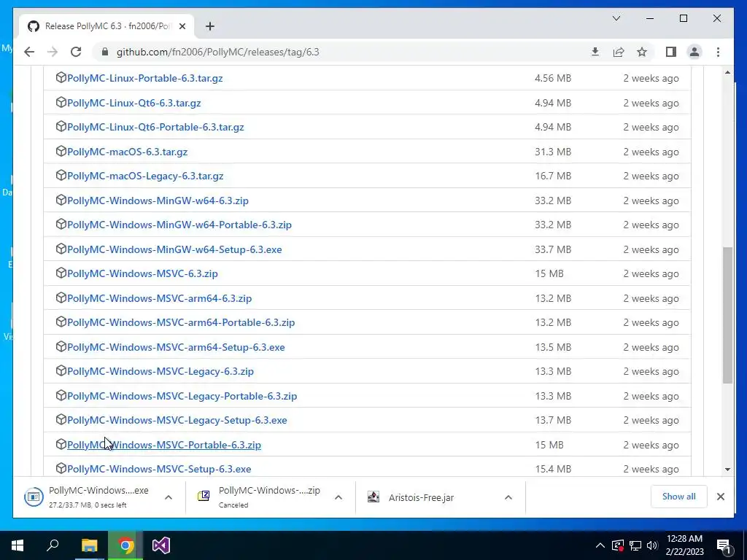Download PollyMC-Windows-MSVC-arm64-Setup-6.3.exe
The width and height of the screenshot is (747, 560).
pyautogui.click(x=176, y=347)
